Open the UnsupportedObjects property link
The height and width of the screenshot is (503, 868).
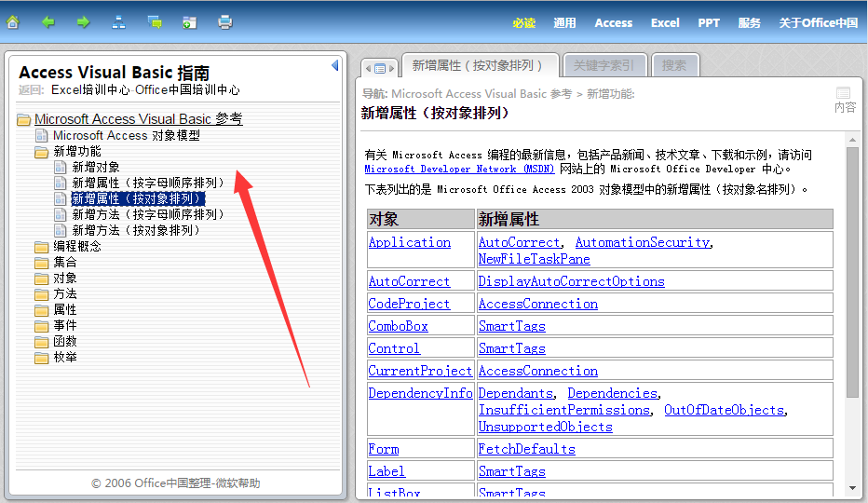545,427
